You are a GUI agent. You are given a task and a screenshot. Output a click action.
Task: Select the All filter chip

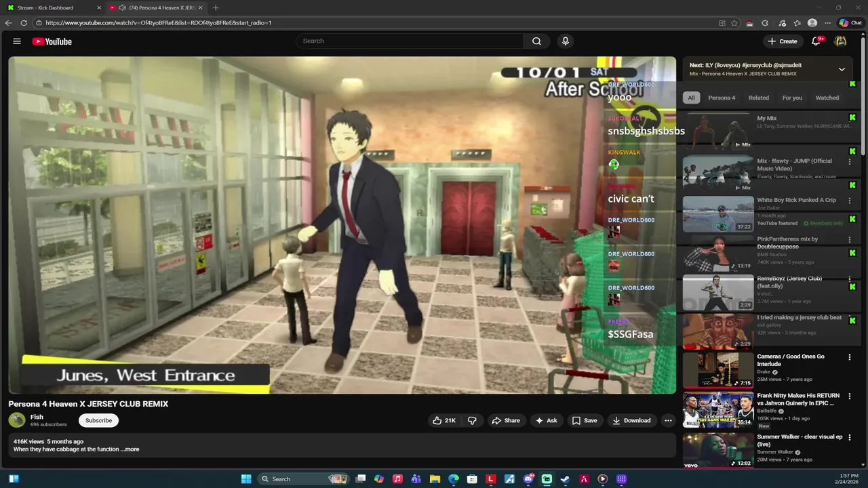(x=691, y=98)
